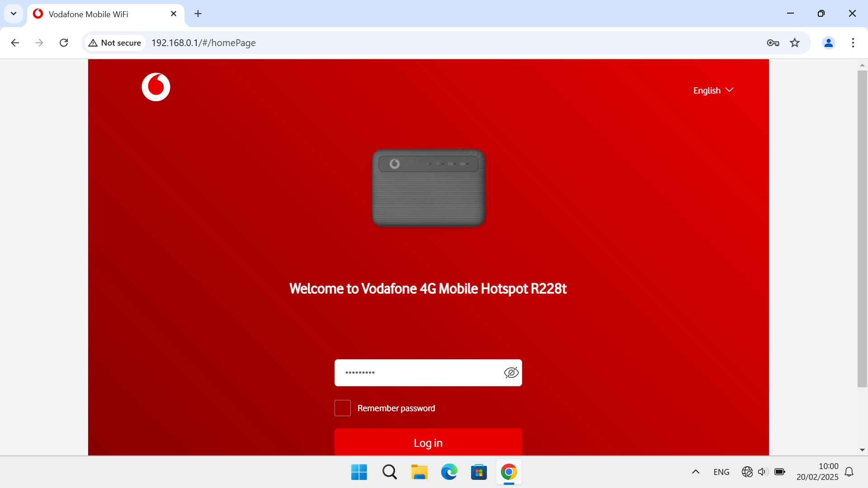The image size is (868, 488).
Task: Show the hidden password characters
Action: pos(511,372)
